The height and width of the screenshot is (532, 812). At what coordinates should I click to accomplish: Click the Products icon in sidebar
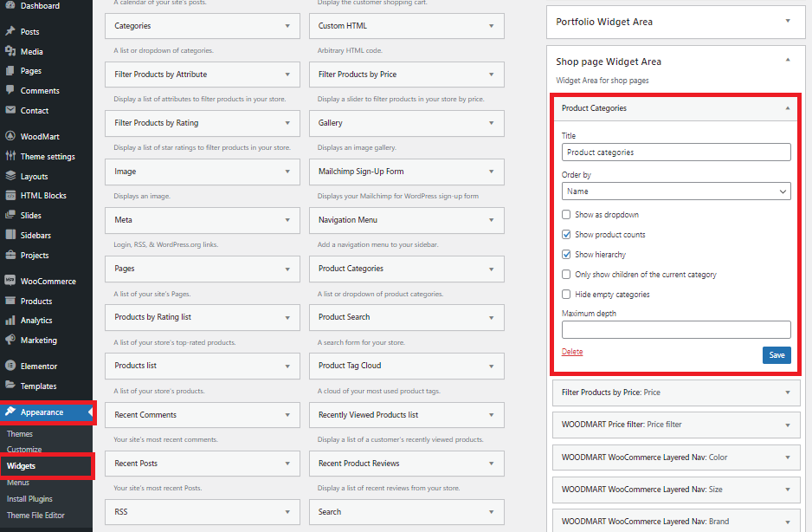[x=10, y=301]
